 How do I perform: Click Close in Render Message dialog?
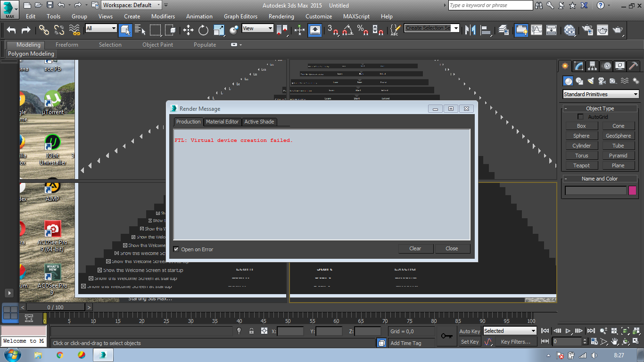[x=452, y=248]
